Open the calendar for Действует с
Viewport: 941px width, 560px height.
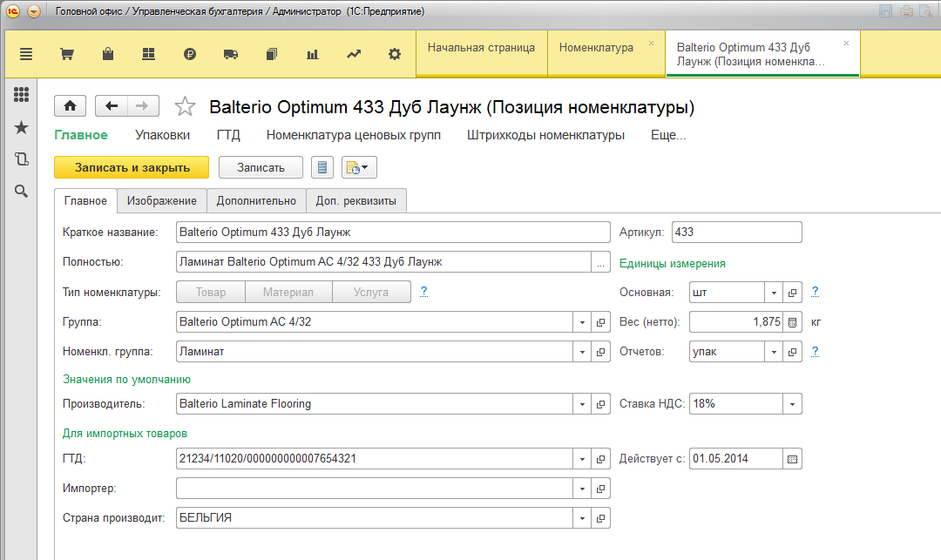click(x=792, y=459)
